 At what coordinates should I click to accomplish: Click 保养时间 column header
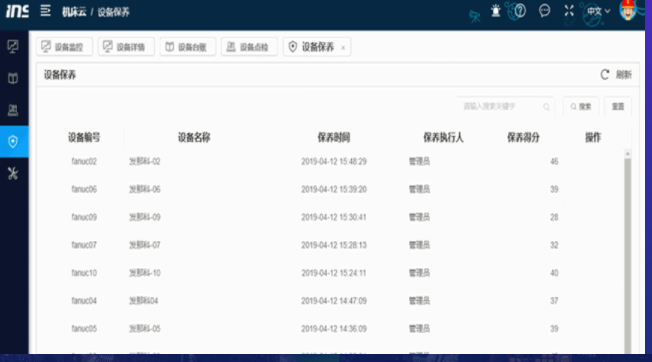[334, 138]
